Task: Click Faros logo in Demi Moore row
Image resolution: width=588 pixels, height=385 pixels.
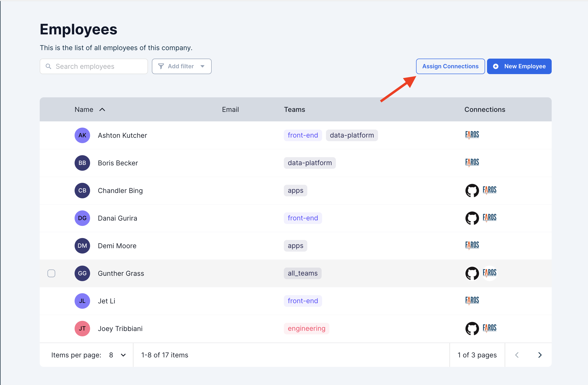Action: tap(472, 245)
